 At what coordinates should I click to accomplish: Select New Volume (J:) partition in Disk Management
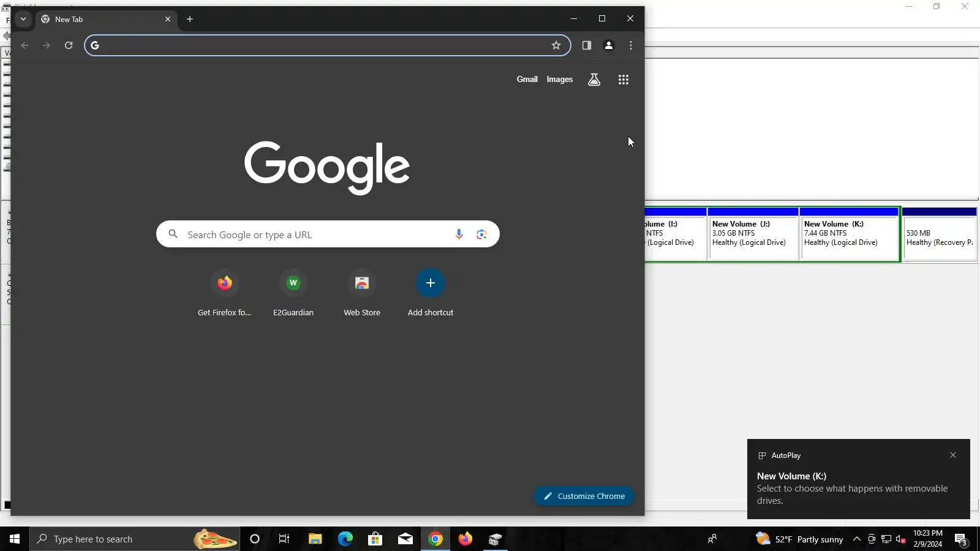point(753,234)
